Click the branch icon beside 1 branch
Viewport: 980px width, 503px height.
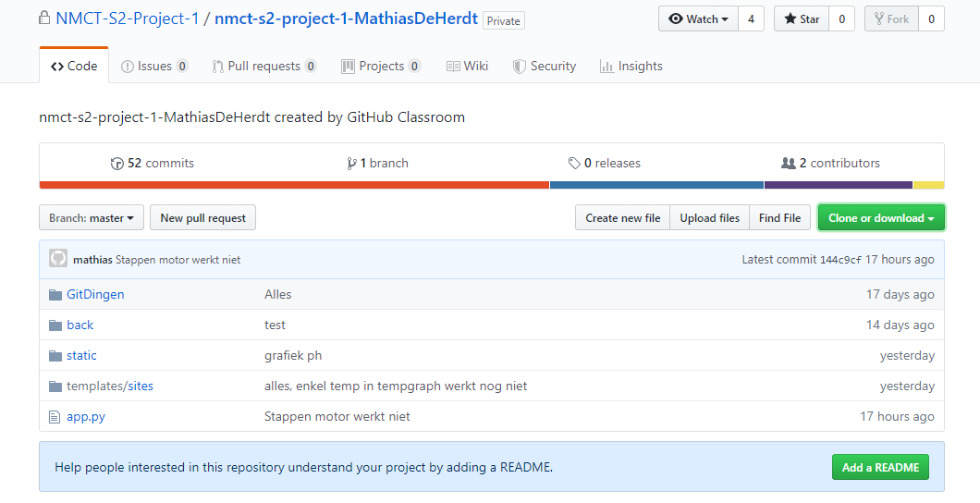point(352,164)
